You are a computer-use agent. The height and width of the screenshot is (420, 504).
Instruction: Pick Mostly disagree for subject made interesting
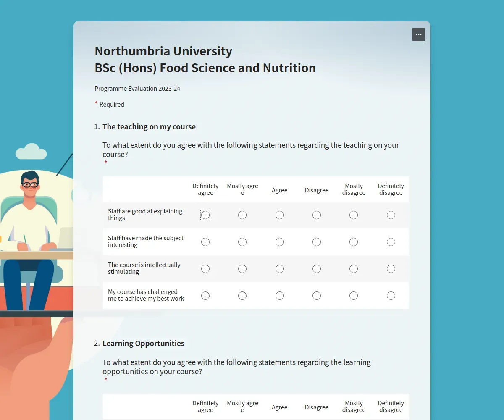[354, 242]
